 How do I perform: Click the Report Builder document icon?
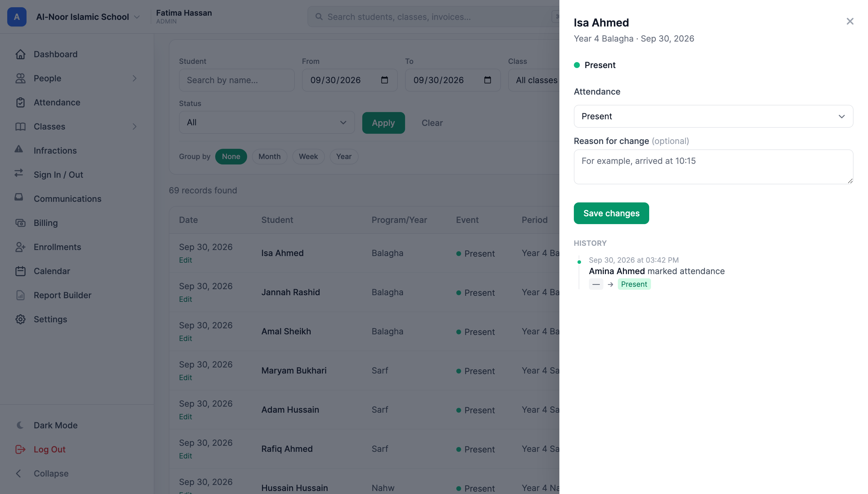(20, 295)
